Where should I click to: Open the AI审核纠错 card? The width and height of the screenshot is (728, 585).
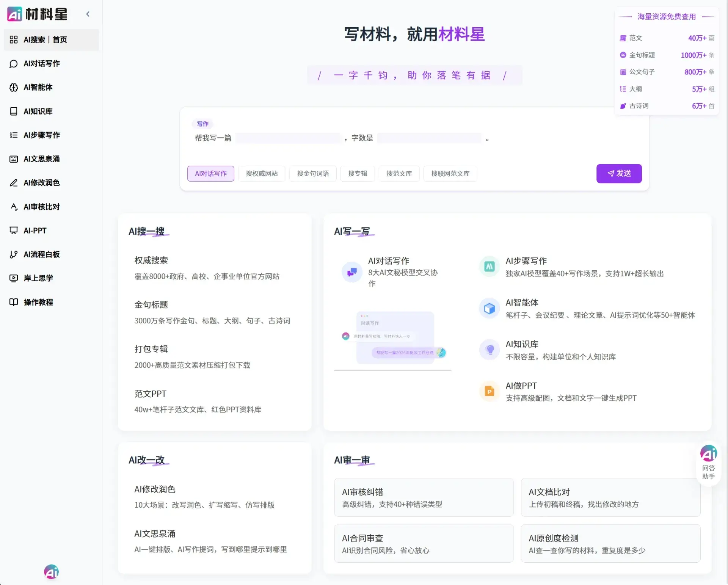[x=424, y=497]
